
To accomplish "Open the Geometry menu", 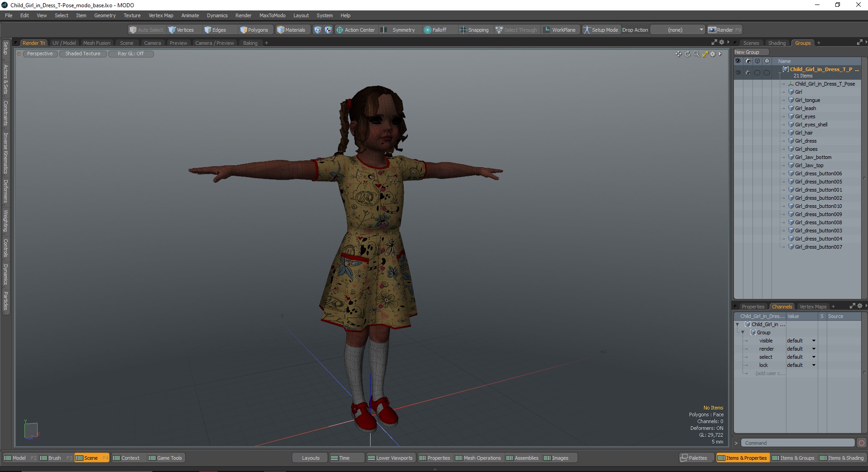I will [105, 15].
